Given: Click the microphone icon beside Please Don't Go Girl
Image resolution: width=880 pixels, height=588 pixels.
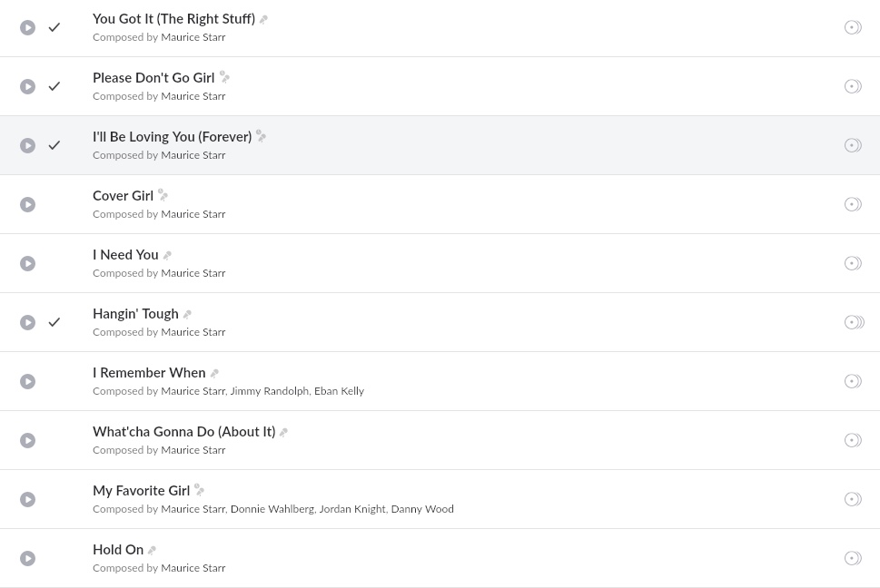Looking at the screenshot, I should pyautogui.click(x=224, y=77).
